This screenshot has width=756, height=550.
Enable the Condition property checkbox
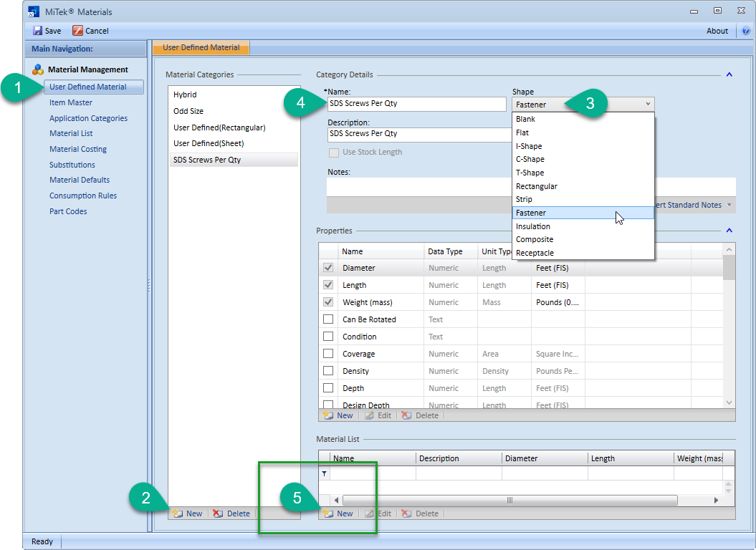click(x=328, y=337)
